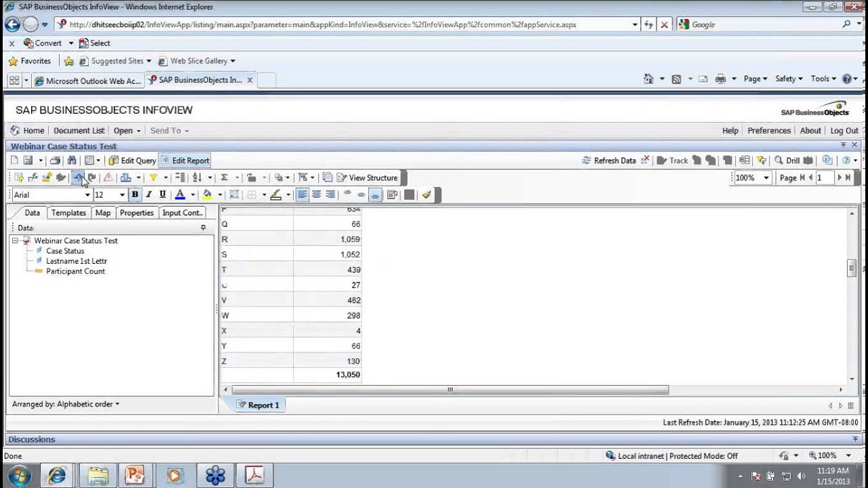Click the Redo arrow icon
Screen dimensions: 868x488
92,178
